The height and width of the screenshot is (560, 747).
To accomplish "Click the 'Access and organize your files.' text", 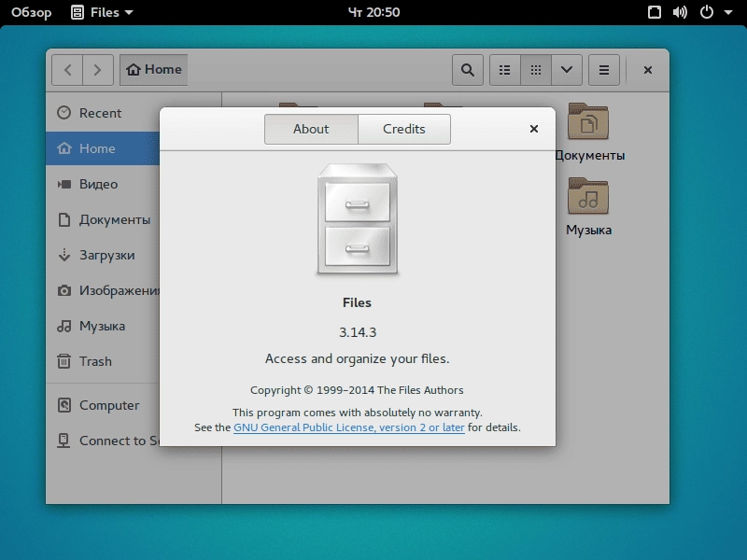I will 358,359.
